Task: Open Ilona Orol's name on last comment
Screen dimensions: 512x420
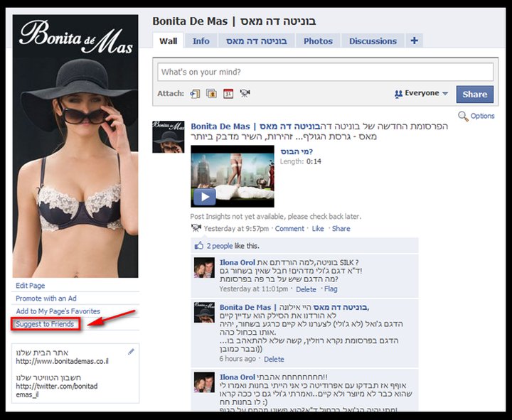Action: coord(237,377)
